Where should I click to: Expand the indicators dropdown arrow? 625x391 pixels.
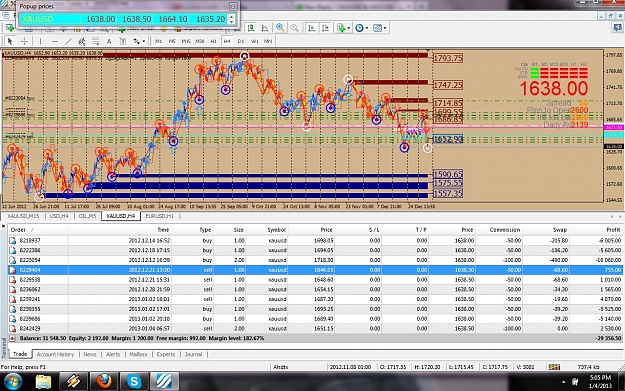[349, 28]
